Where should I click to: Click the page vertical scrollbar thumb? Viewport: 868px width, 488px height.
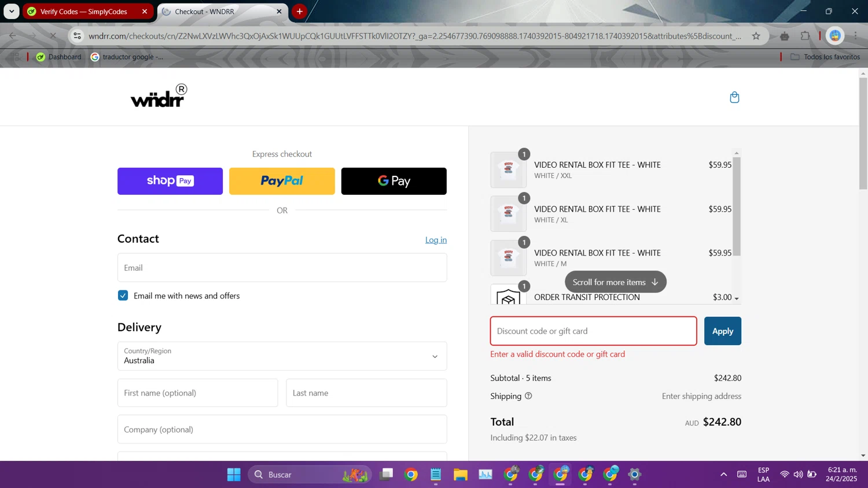pos(863,133)
